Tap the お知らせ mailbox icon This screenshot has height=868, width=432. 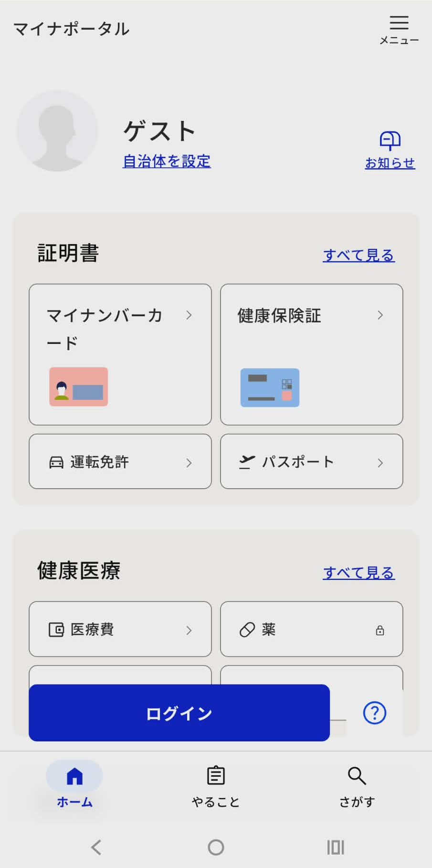(390, 140)
